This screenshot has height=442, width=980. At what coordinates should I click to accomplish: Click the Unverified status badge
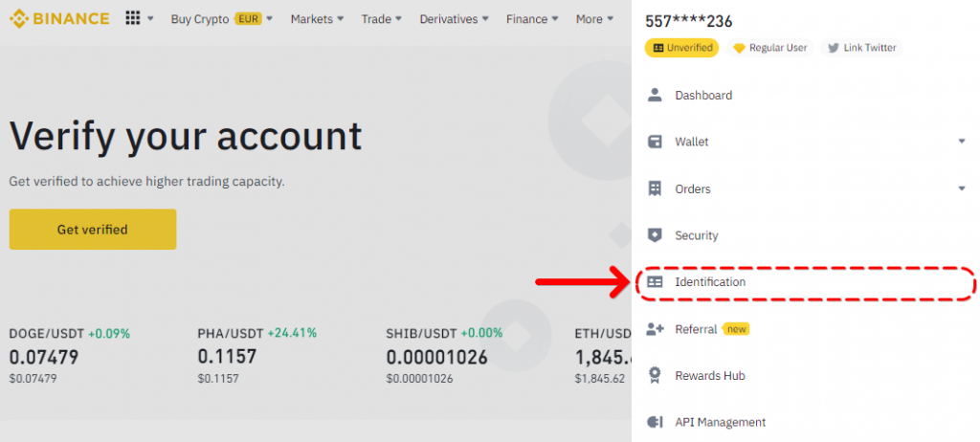point(681,48)
